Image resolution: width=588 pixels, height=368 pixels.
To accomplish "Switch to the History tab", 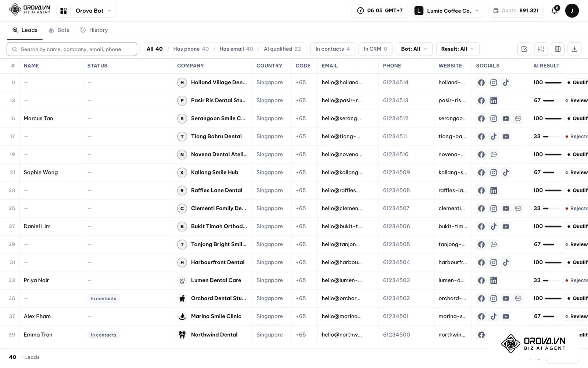I will (94, 30).
